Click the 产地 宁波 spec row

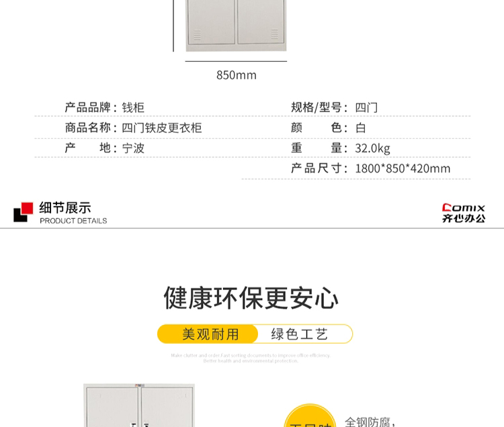105,148
